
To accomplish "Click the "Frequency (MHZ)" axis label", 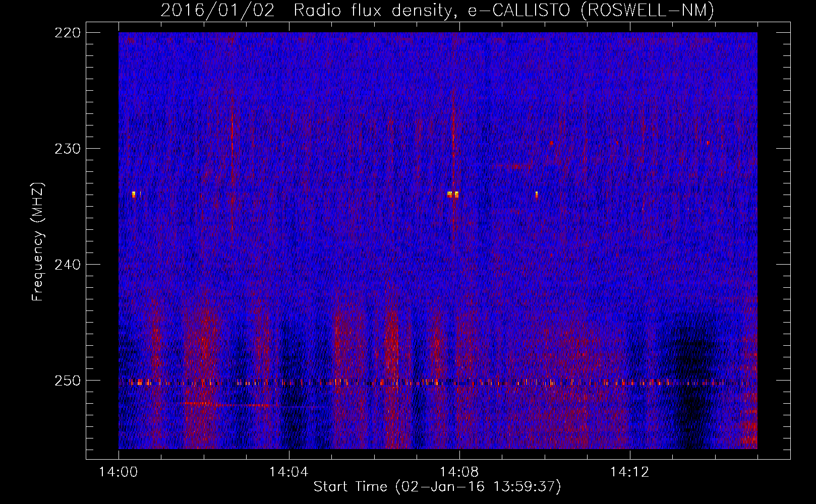I will coord(37,241).
